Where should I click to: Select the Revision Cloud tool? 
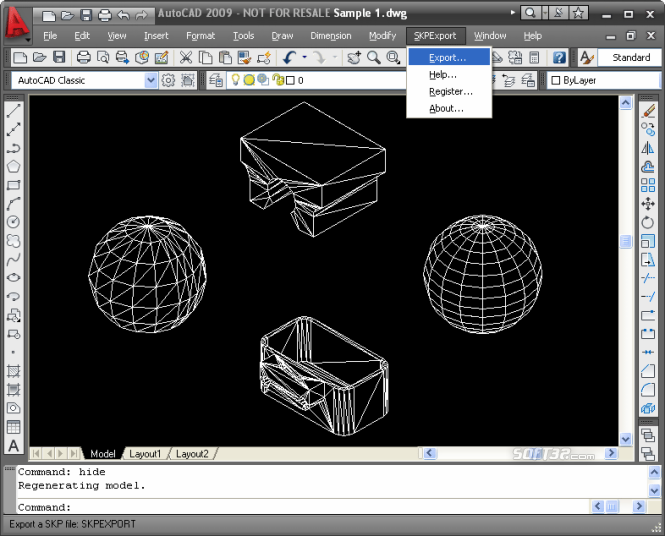point(14,240)
